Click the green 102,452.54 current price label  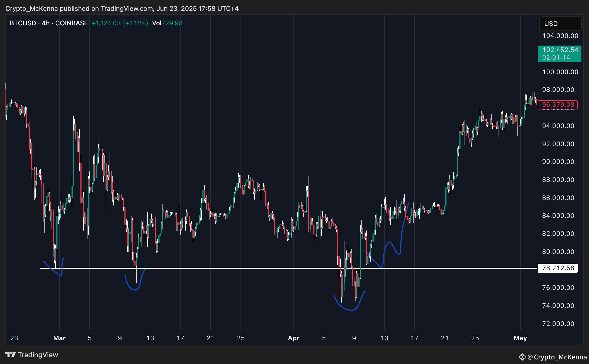point(559,54)
